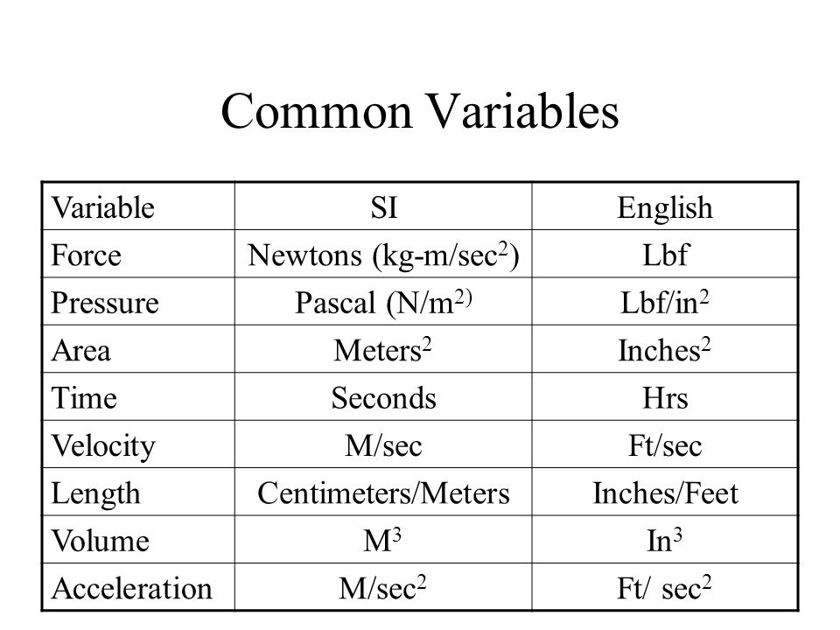Click the Meters² cell
This screenshot has width=840, height=630.
(382, 350)
